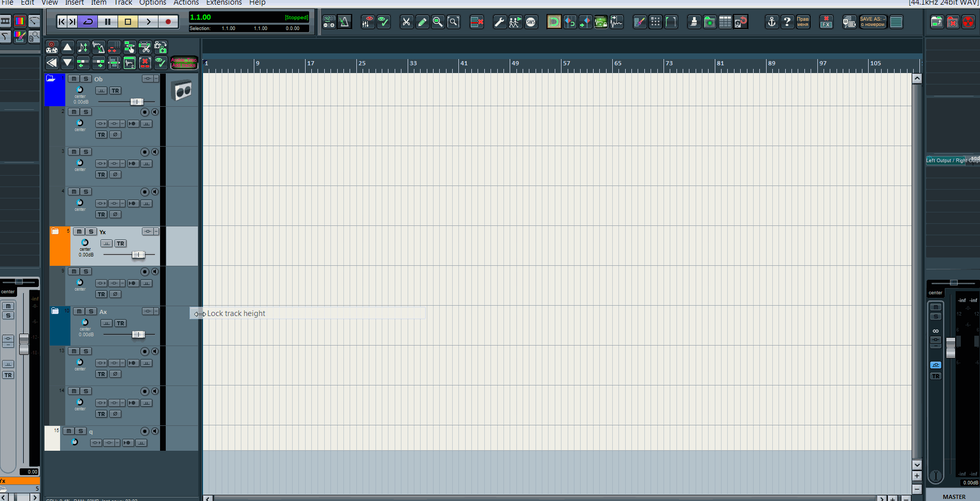This screenshot has width=980, height=501.
Task: Click the camera snapshot icon above tracks
Action: (161, 48)
